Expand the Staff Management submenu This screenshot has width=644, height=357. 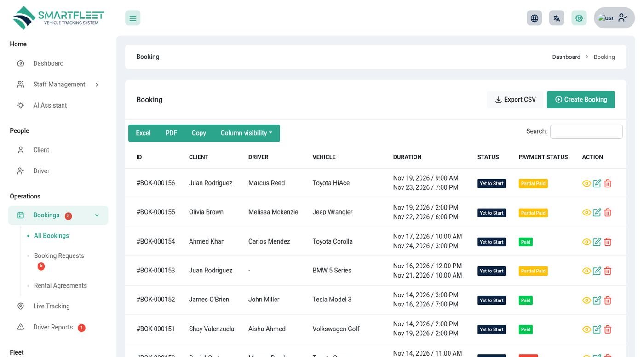tap(58, 85)
